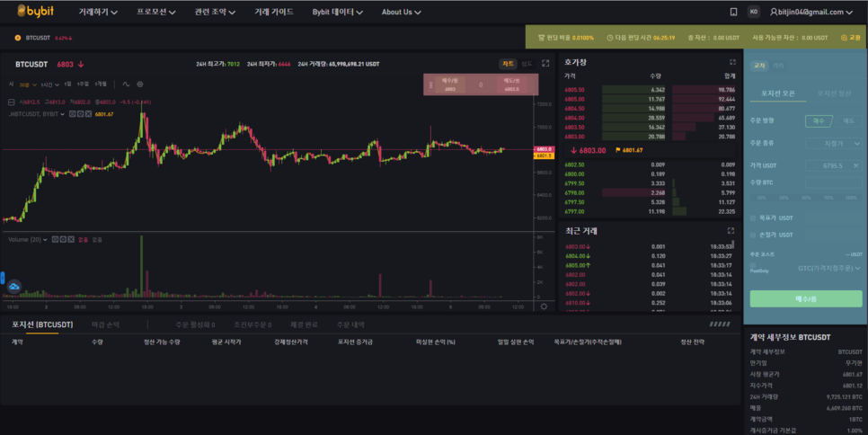Open the 1시간 timeframe dropdown
The height and width of the screenshot is (435, 868).
pyautogui.click(x=49, y=84)
